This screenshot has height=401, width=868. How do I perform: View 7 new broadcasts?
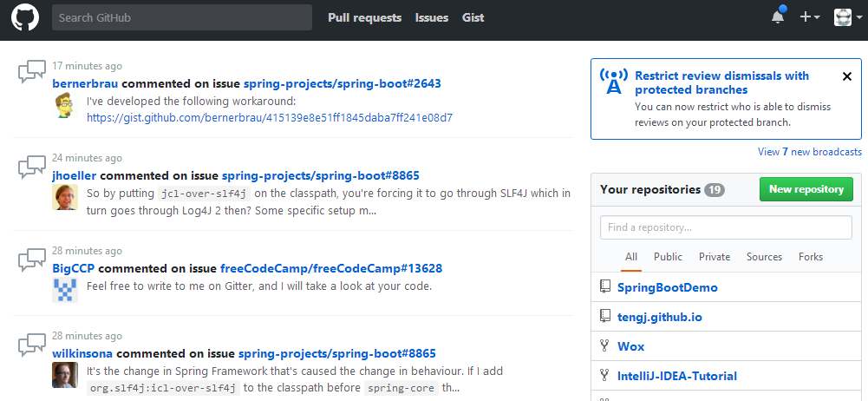click(x=810, y=152)
